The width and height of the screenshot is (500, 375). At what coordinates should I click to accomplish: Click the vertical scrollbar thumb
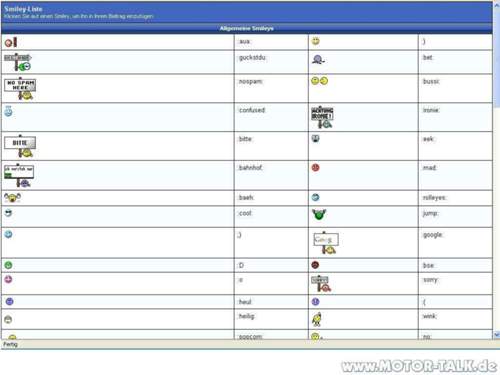tap(497, 54)
